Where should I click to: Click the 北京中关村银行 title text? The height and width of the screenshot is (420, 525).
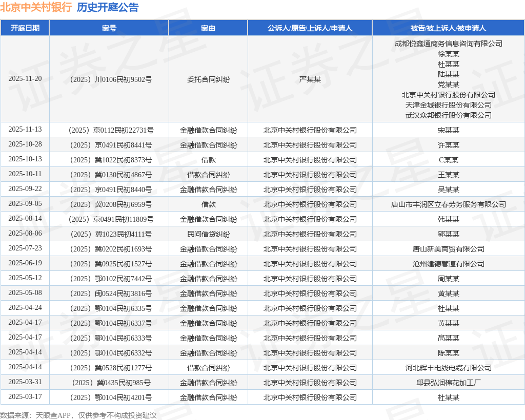tap(36, 7)
